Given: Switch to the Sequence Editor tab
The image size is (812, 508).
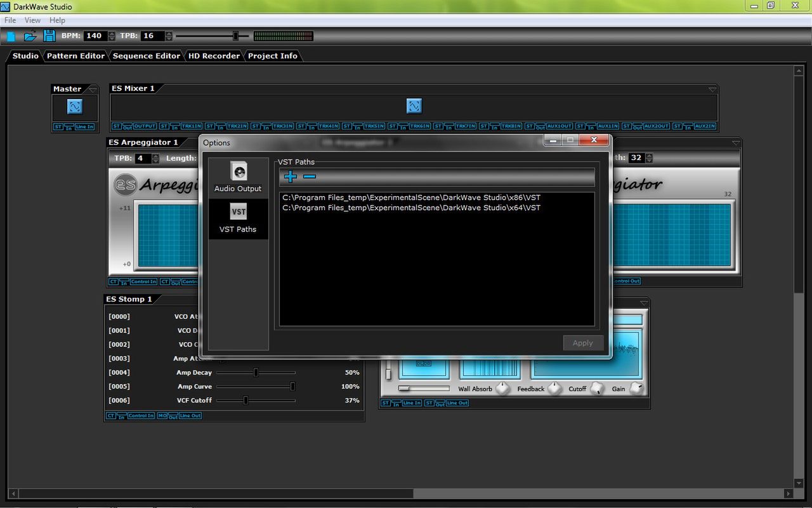Looking at the screenshot, I should click(147, 56).
